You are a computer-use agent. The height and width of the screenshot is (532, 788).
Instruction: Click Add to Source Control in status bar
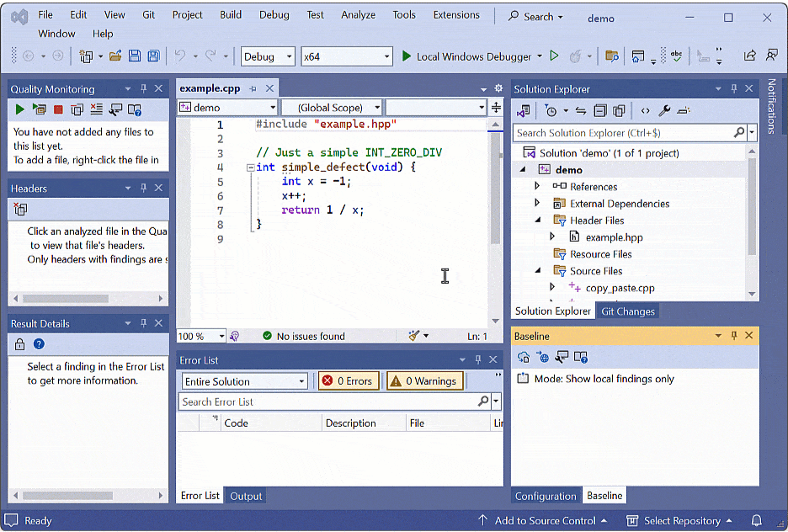point(542,520)
